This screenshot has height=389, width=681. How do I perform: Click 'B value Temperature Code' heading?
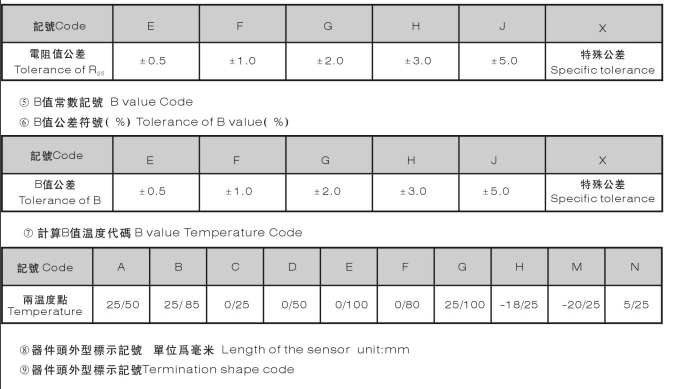pyautogui.click(x=218, y=233)
